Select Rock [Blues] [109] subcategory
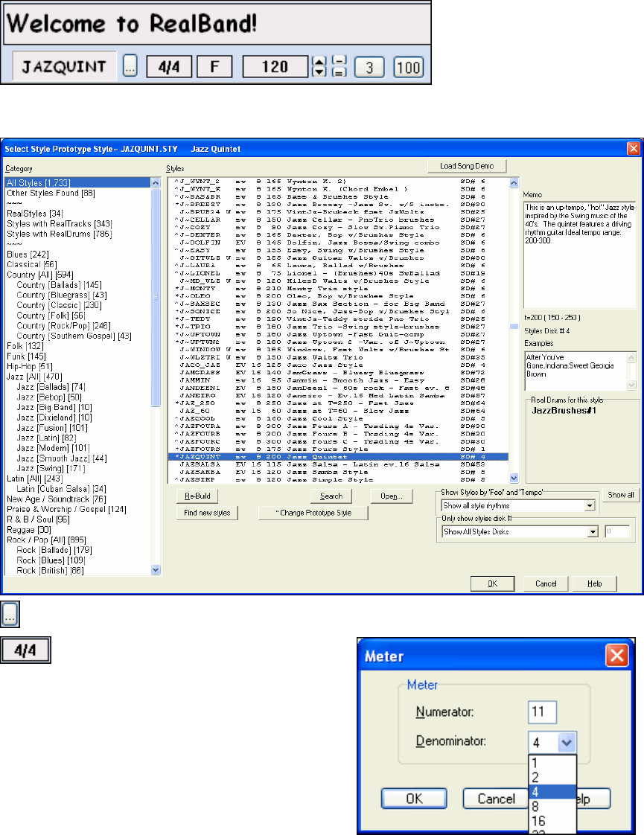Screen dimensions: 644x835 pos(51,560)
